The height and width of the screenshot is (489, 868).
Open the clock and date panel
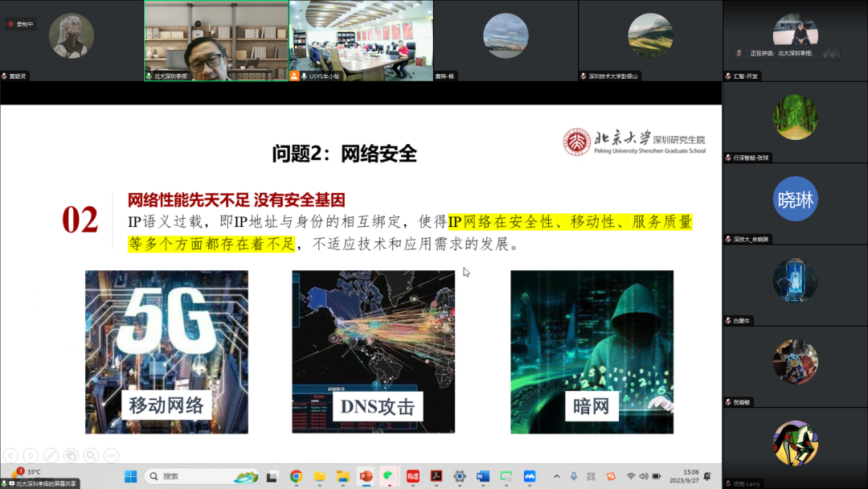click(x=684, y=476)
